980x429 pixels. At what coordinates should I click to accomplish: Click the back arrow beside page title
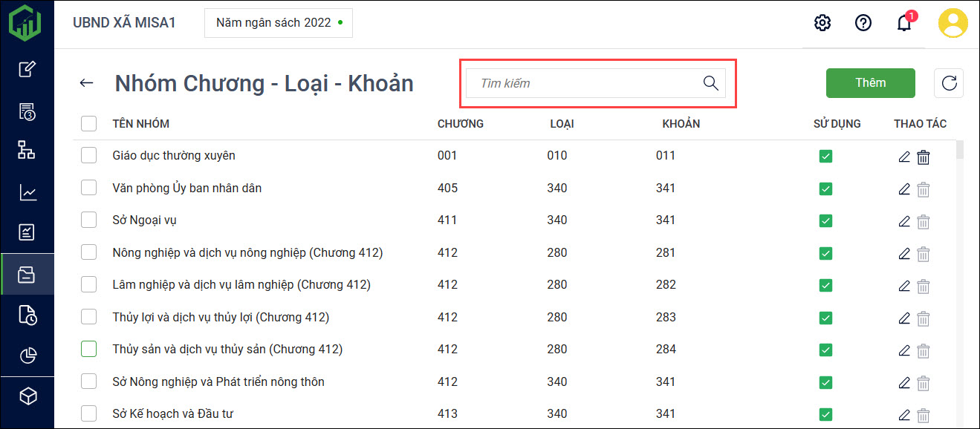pyautogui.click(x=87, y=83)
